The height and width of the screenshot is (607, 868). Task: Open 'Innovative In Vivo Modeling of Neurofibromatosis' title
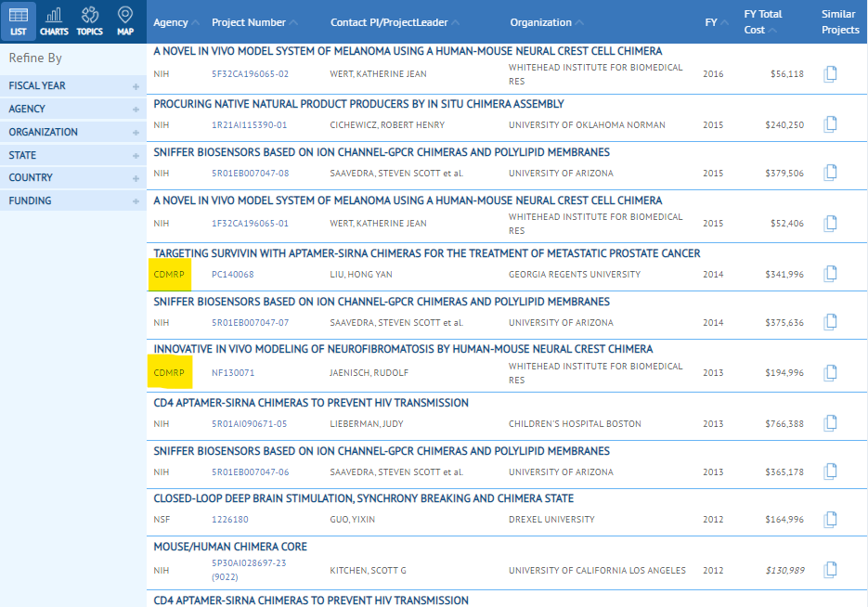(x=403, y=349)
